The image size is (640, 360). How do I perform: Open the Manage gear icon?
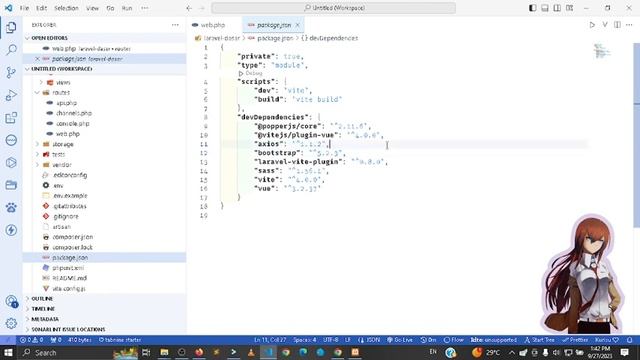tap(11, 323)
